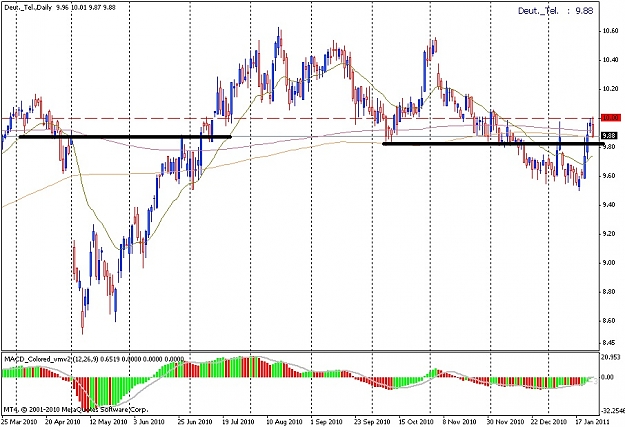Click the 19 Jul 2010 date label
The width and height of the screenshot is (625, 427).
238,421
